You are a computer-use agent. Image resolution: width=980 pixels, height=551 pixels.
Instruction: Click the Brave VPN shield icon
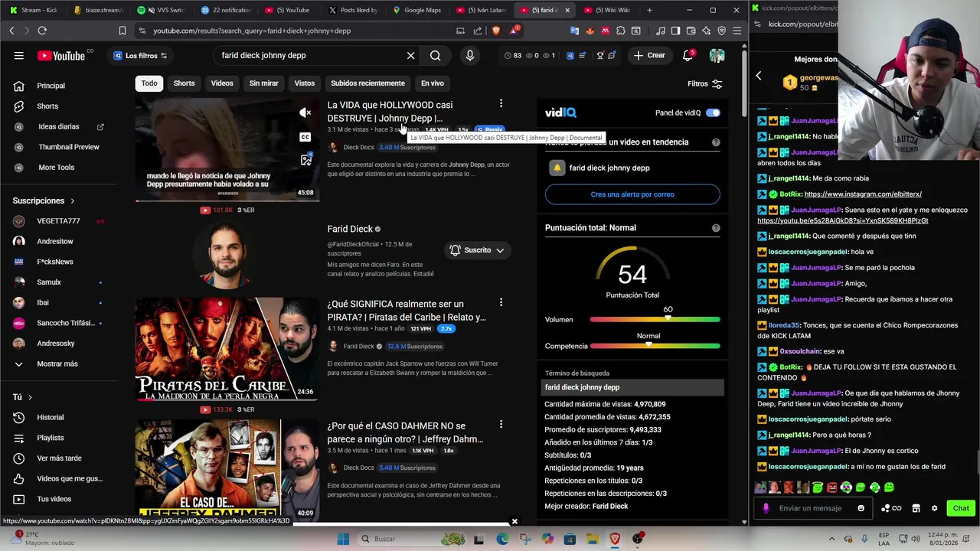(x=721, y=31)
